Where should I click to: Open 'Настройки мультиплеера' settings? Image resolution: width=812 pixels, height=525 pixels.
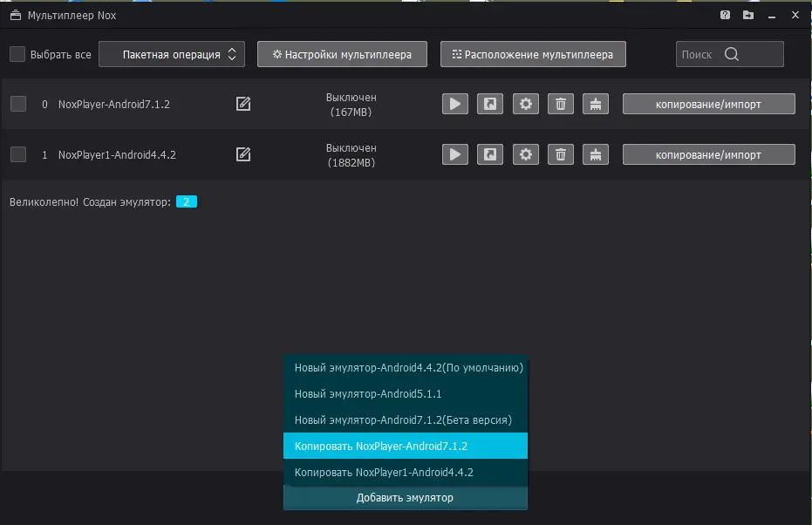pyautogui.click(x=342, y=54)
